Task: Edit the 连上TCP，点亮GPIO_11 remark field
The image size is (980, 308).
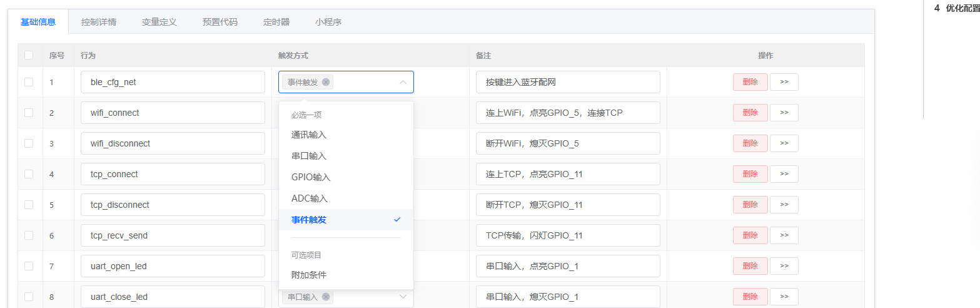Action: (568, 174)
